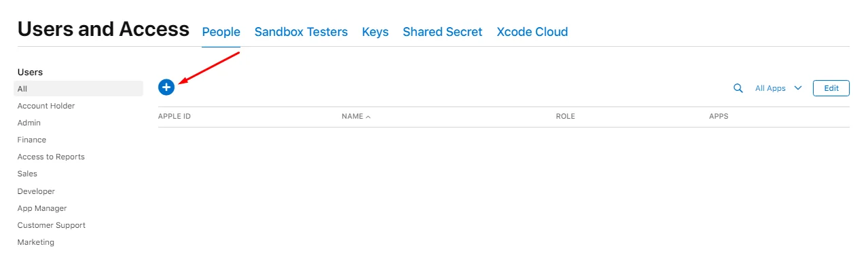Image resolution: width=868 pixels, height=253 pixels.
Task: Select the Shared Secret tab
Action: coord(443,32)
